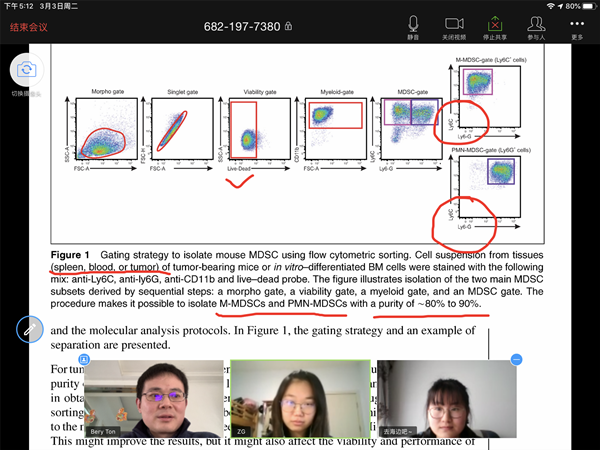Collapse video strip with blue minus button

tap(516, 359)
